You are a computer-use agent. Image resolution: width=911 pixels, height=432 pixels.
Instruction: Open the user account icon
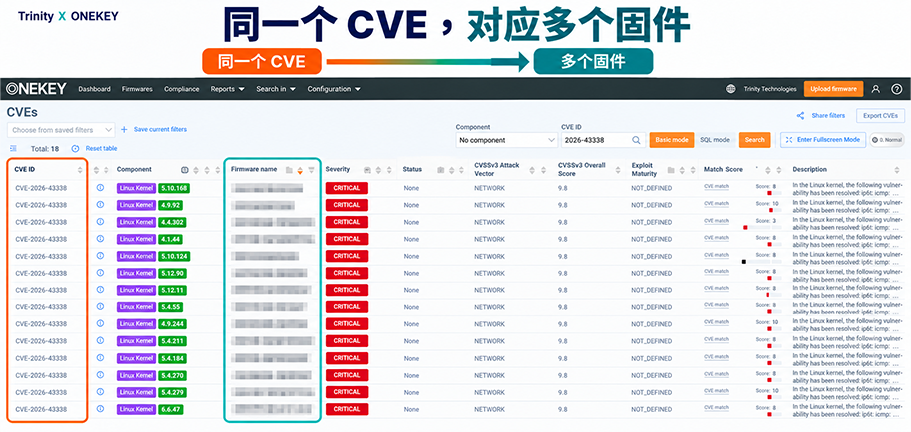[x=876, y=89]
